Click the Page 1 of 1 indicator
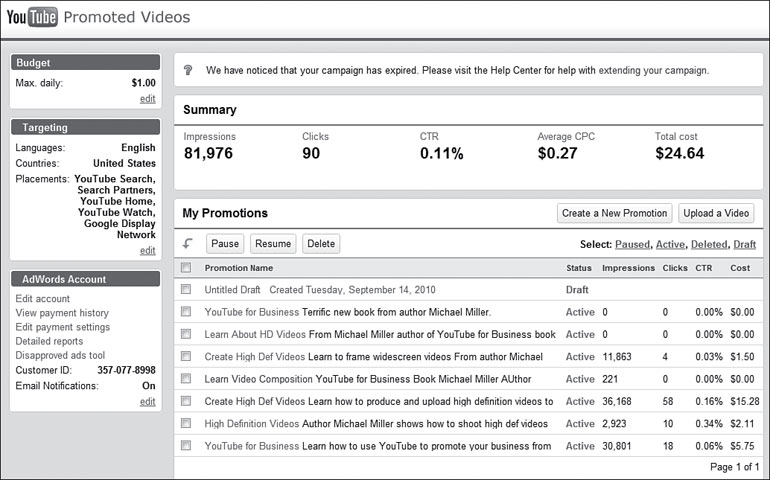The width and height of the screenshot is (770, 480). pos(735,467)
